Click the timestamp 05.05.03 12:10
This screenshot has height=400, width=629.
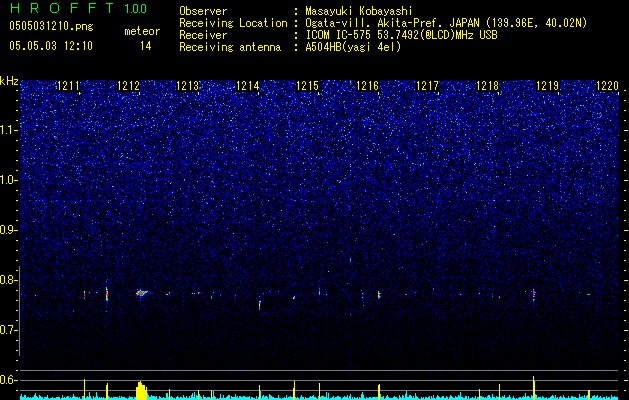point(51,46)
